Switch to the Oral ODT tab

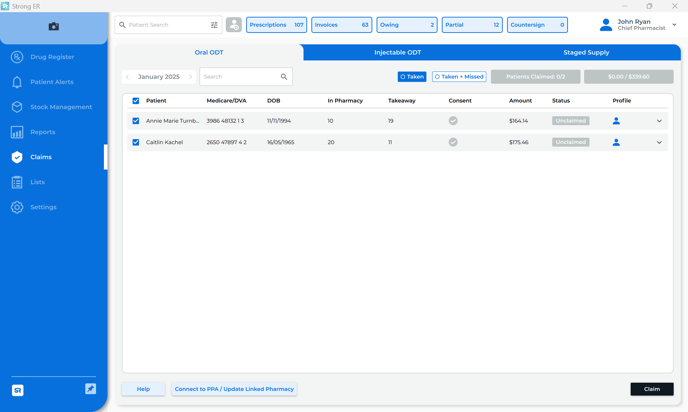coord(209,53)
